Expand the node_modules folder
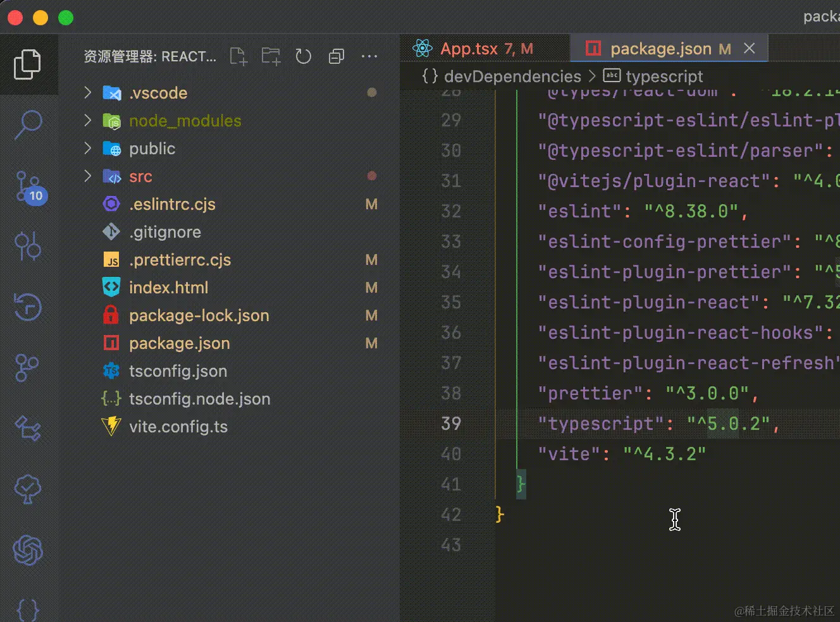 (x=185, y=121)
